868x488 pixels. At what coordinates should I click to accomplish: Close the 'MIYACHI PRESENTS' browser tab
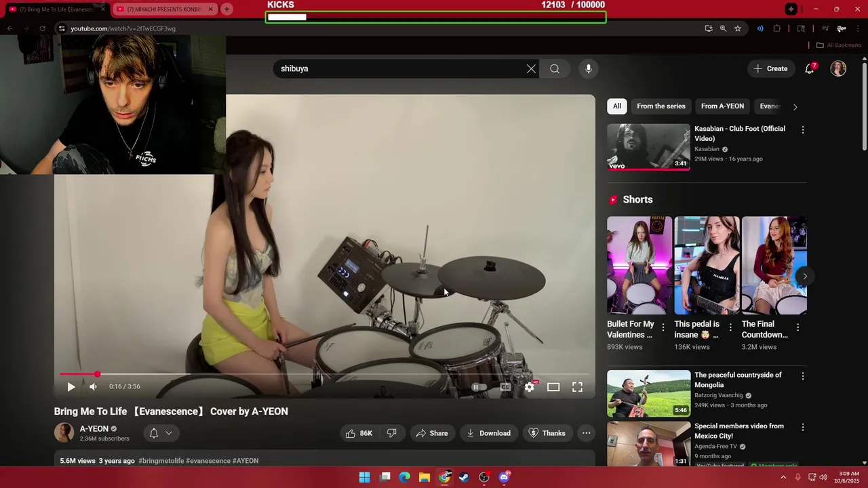coord(210,9)
